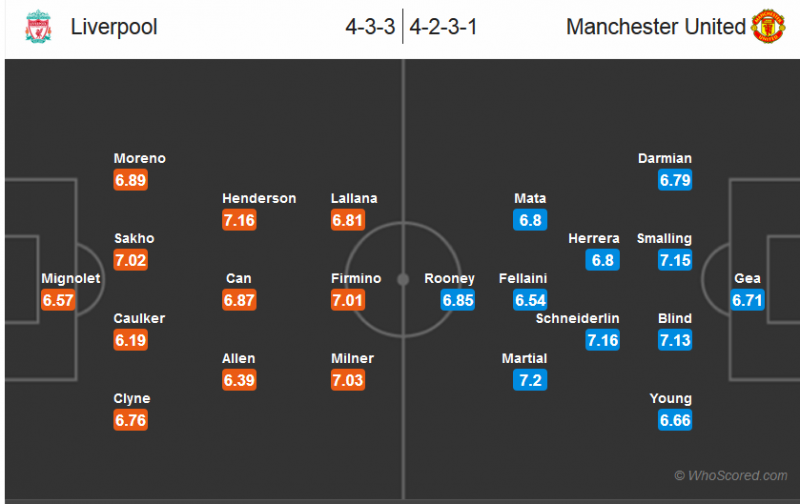This screenshot has width=800, height=504.
Task: Click Mignolet's 6.57 rating badge
Action: [58, 300]
